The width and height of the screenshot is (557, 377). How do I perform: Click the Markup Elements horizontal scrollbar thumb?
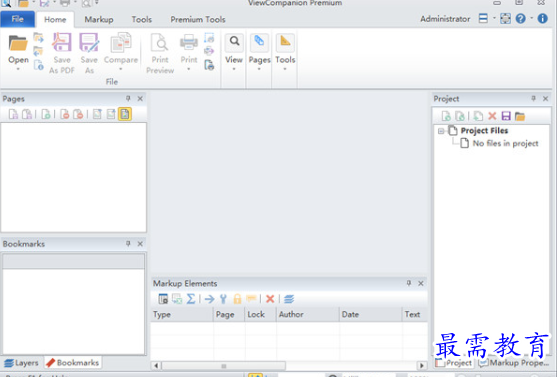click(x=223, y=366)
